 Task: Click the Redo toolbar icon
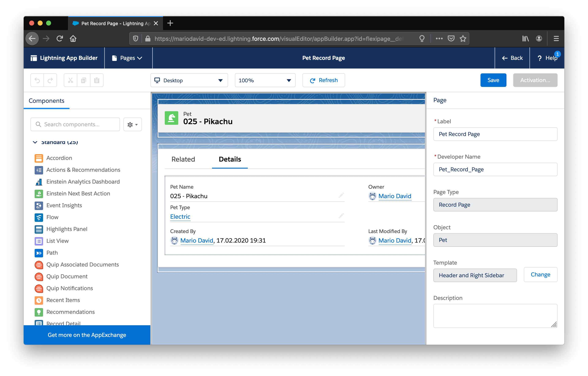(50, 80)
